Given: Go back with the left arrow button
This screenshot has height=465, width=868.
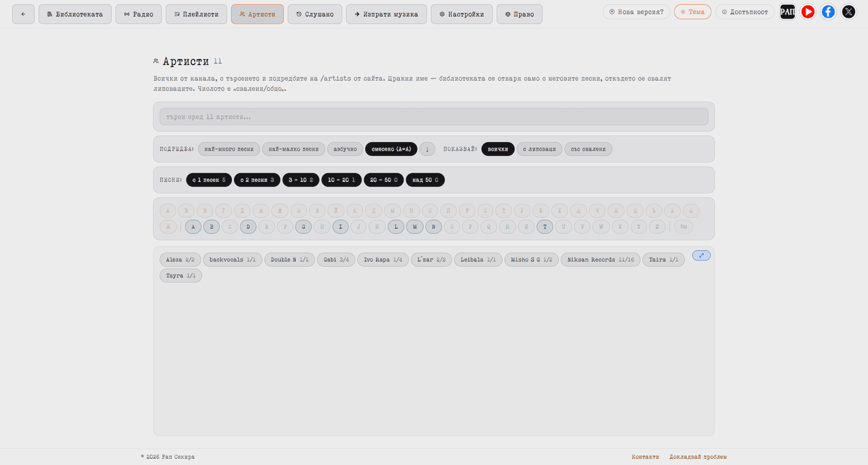Looking at the screenshot, I should click(23, 14).
